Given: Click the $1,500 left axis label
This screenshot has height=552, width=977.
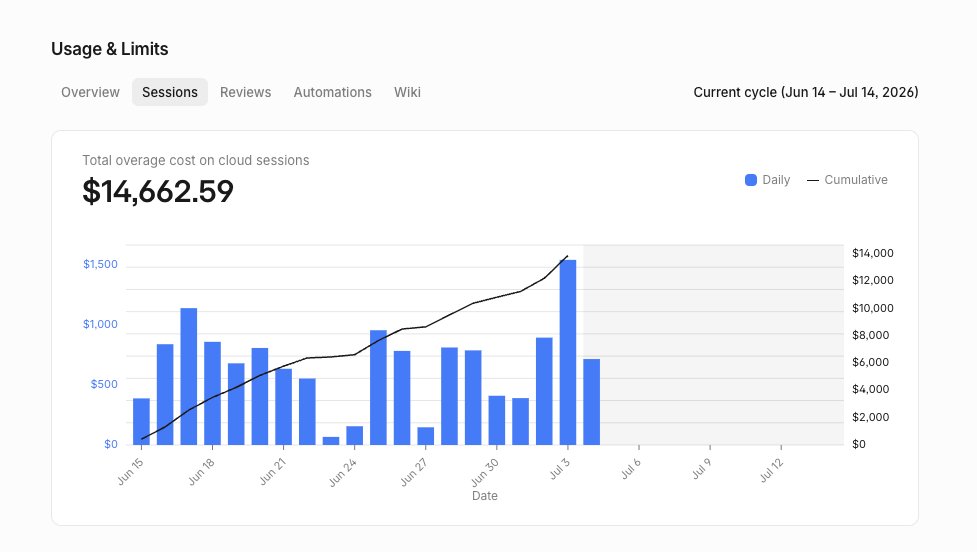Looking at the screenshot, I should tap(100, 264).
